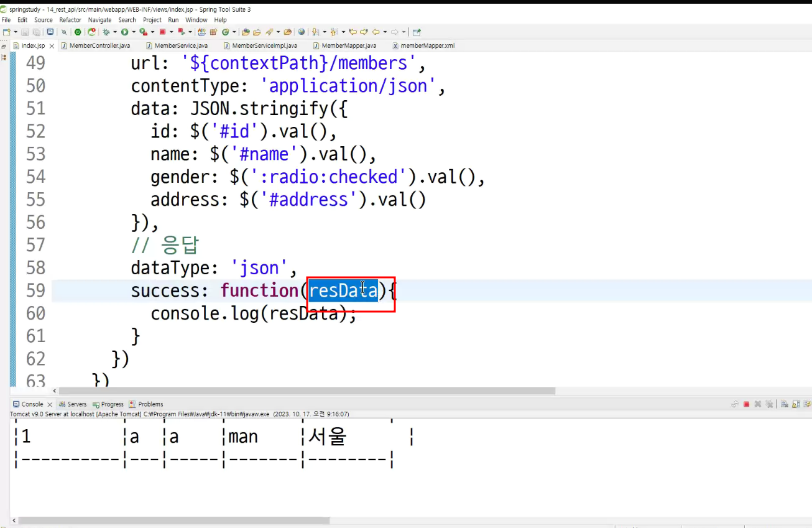This screenshot has height=528, width=812.
Task: Select the index.jsp editor tab
Action: (32, 46)
